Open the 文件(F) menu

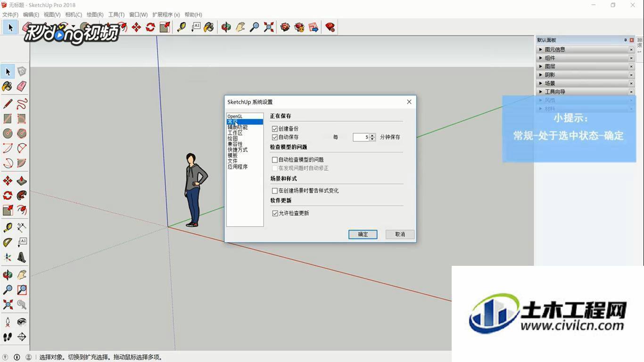[x=10, y=15]
